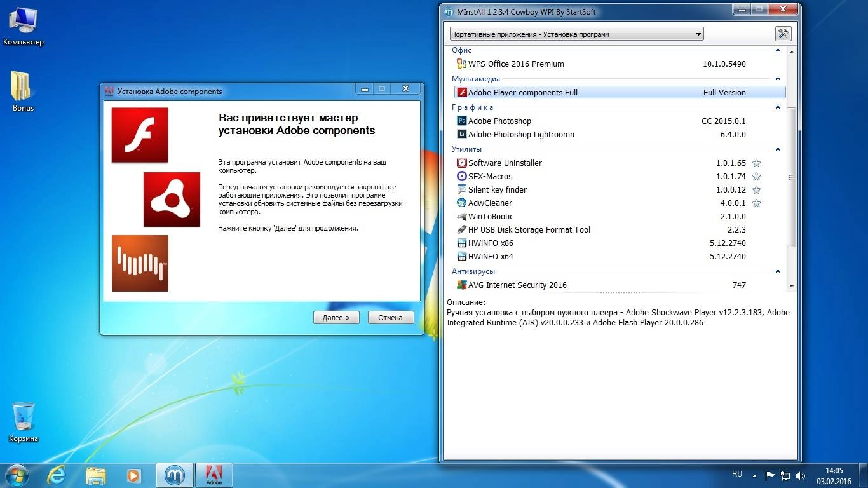
Task: Click the Silent key finder icon
Action: click(x=462, y=189)
